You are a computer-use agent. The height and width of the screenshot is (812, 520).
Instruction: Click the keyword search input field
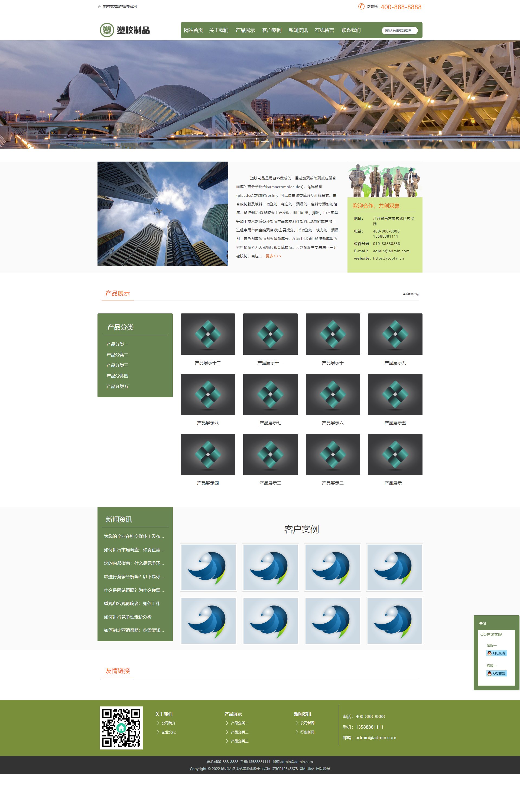[399, 31]
